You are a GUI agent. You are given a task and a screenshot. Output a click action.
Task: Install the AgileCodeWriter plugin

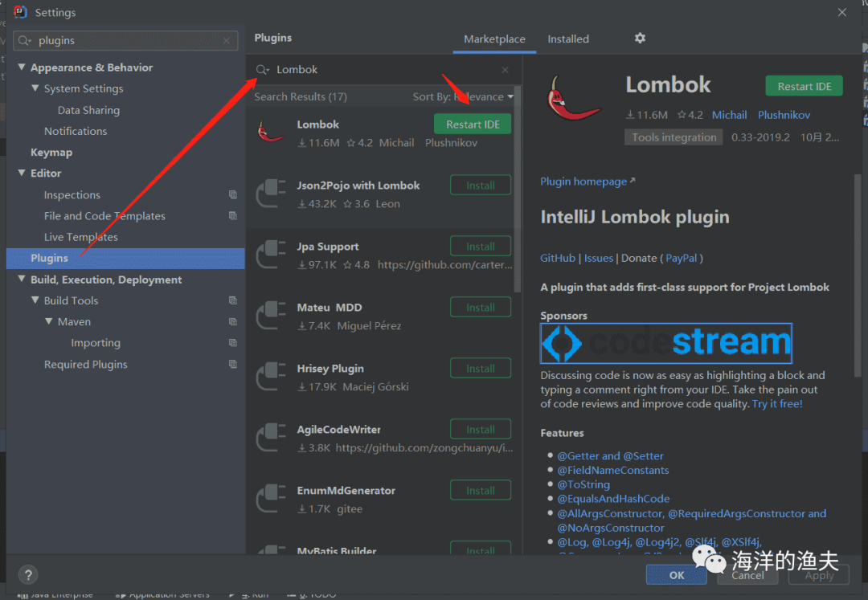[481, 429]
